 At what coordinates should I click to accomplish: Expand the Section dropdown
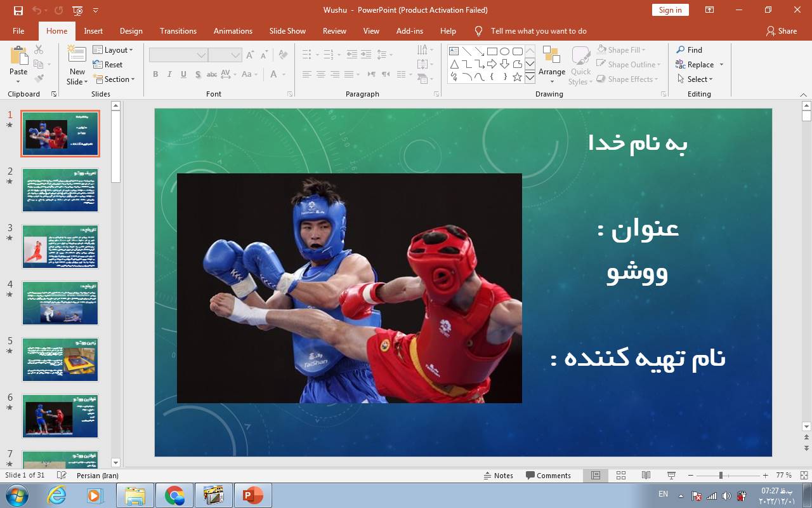pos(114,79)
